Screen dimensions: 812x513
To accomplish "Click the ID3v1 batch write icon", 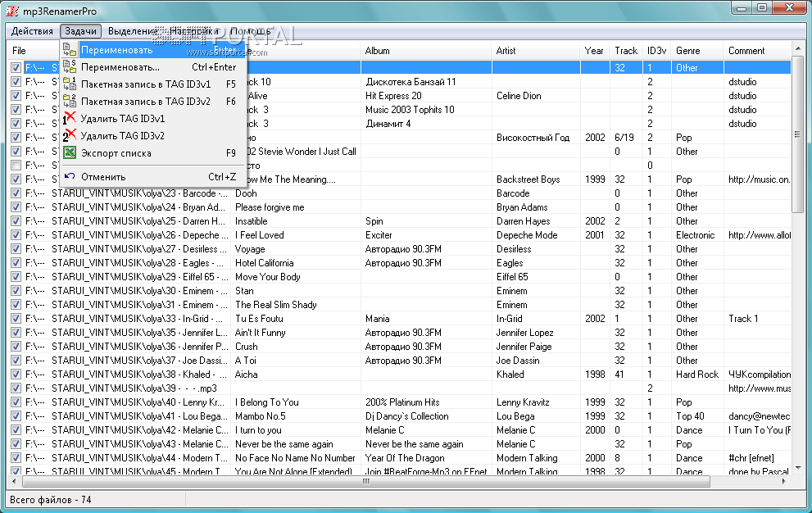I will tap(70, 84).
